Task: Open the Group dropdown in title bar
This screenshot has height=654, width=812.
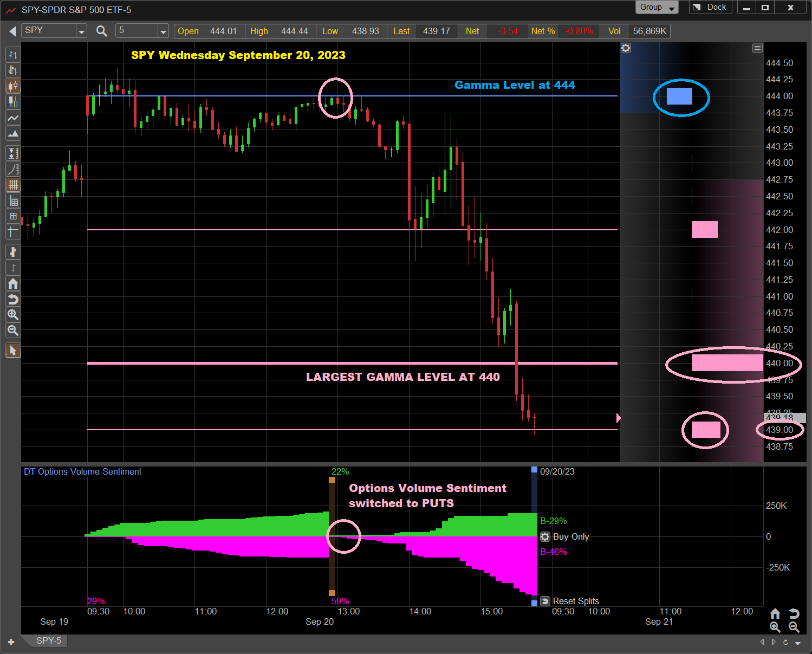Action: click(x=657, y=8)
